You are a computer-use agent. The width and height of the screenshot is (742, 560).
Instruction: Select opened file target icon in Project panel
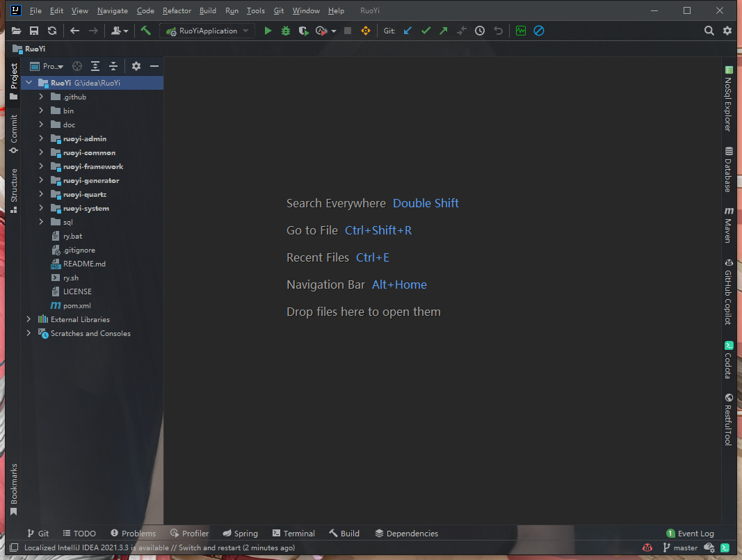click(x=77, y=66)
